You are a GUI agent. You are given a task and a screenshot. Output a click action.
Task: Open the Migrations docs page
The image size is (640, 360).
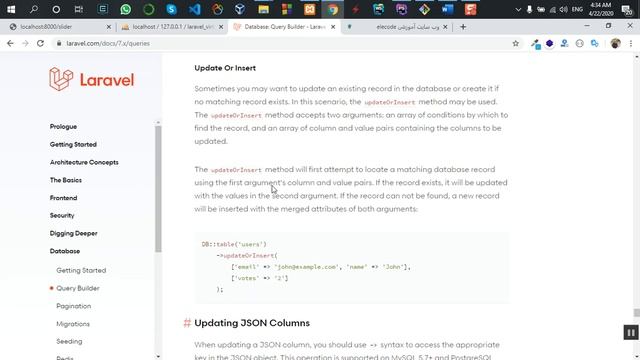pyautogui.click(x=73, y=324)
